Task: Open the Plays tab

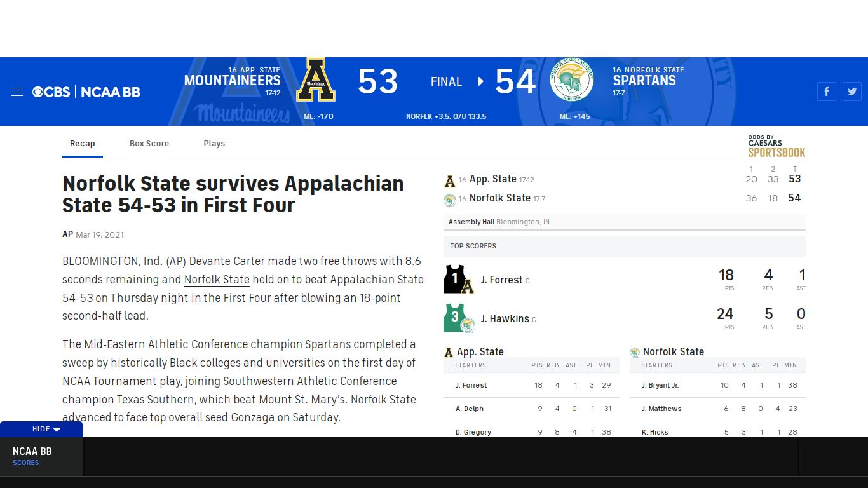Action: click(x=214, y=144)
